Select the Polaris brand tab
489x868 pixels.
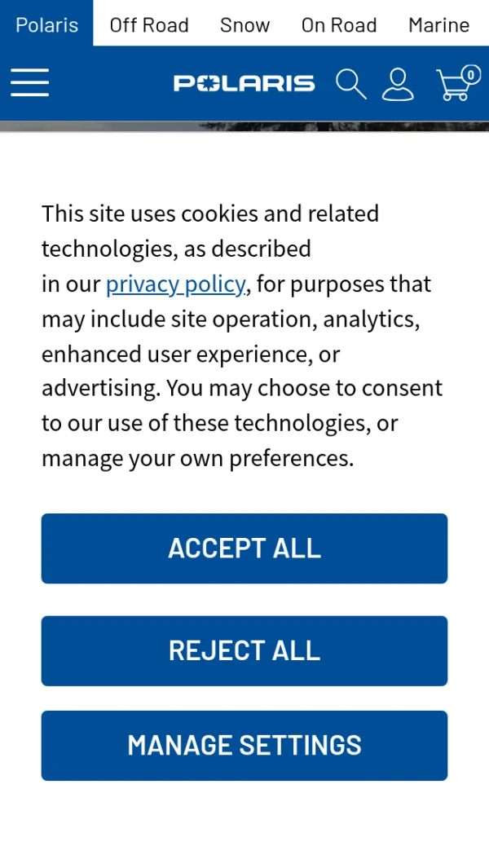point(46,25)
